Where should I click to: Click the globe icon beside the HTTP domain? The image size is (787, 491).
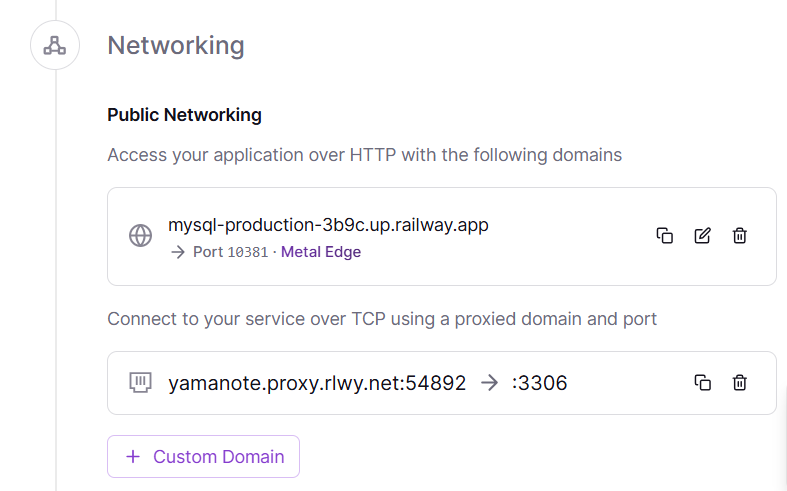tap(141, 236)
